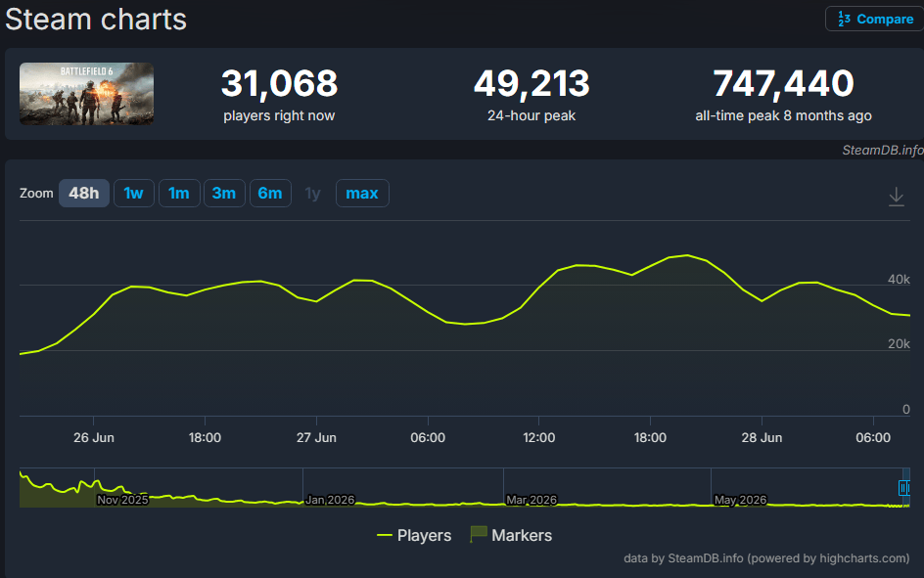The width and height of the screenshot is (924, 578).
Task: Click navigator timeline near Mar 2026
Action: click(531, 500)
